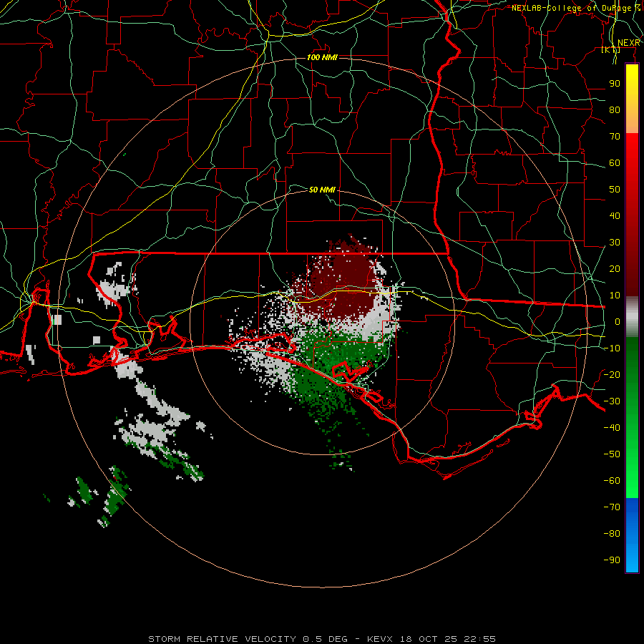This screenshot has height=644, width=644.
Task: Click the "-40" label on the velocity scale
Action: point(612,428)
